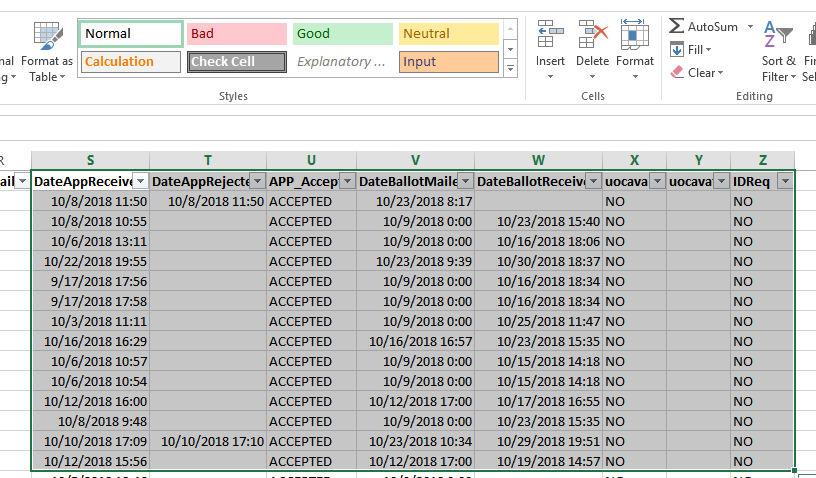Image resolution: width=816 pixels, height=478 pixels.
Task: Open the AutoSum dropdown arrow
Action: 750,26
